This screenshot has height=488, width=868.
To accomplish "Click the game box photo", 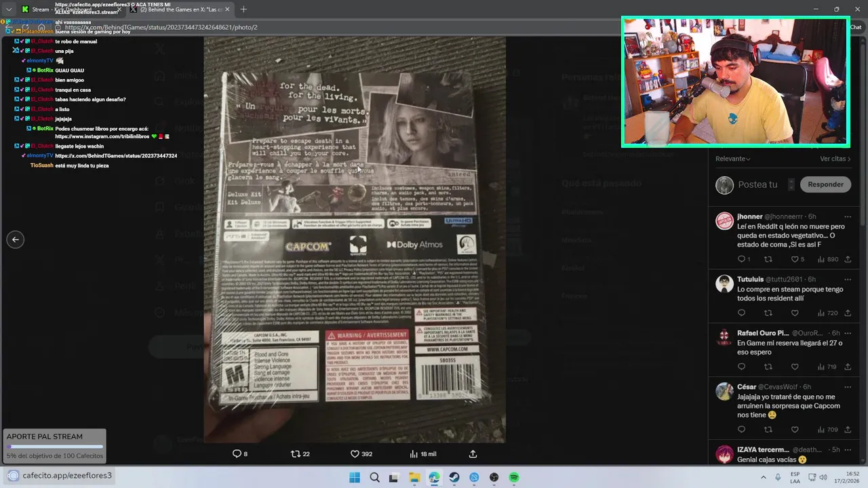I will [x=355, y=240].
